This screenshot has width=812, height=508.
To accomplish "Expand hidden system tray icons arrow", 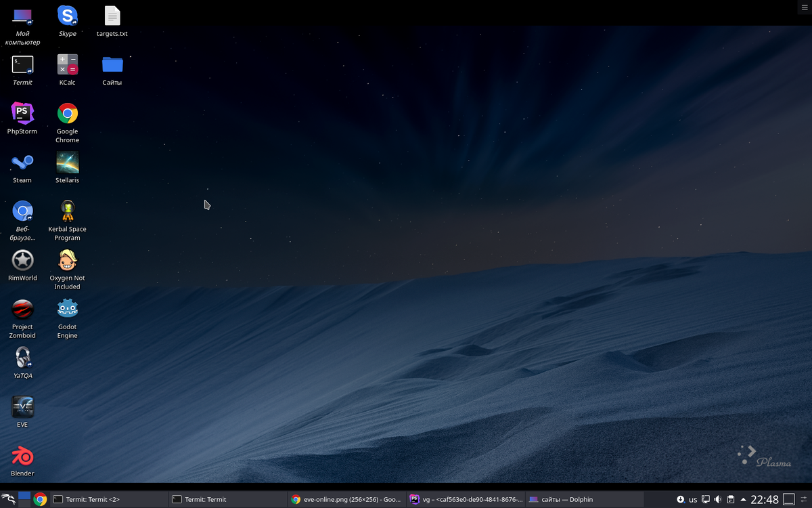I will coord(743,499).
